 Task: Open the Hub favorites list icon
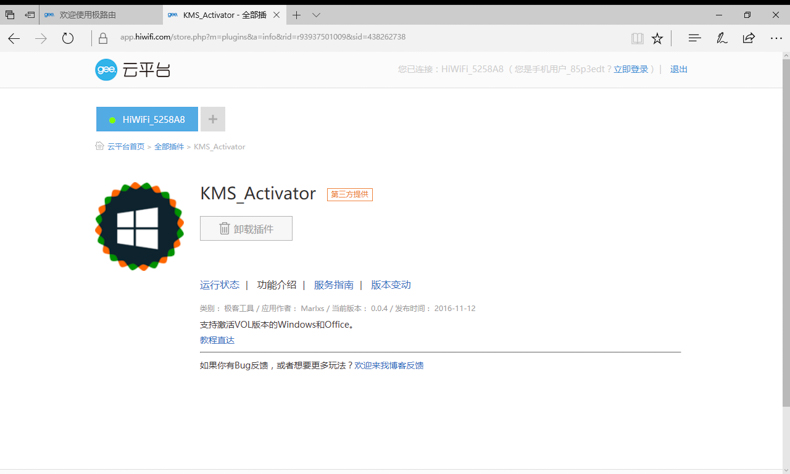[x=694, y=38]
